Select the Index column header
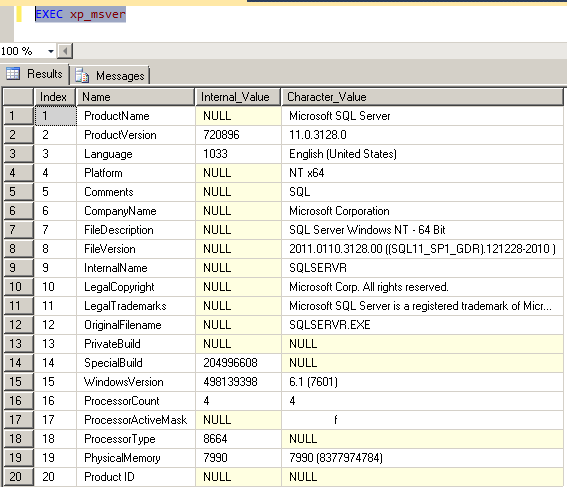Viewport: 567px width, 487px height. 55,97
